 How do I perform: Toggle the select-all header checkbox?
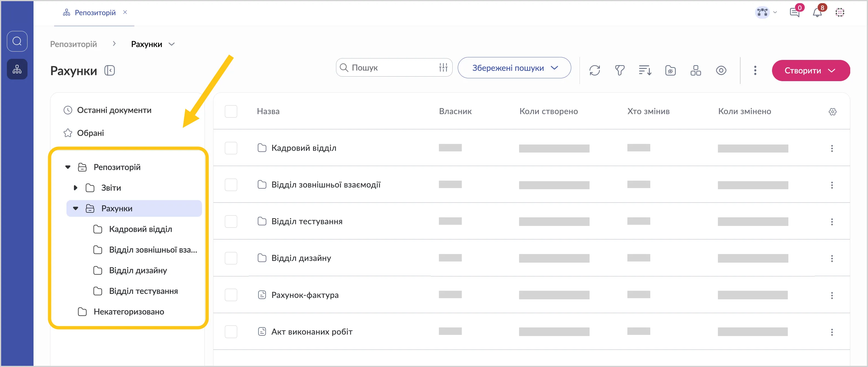point(231,111)
